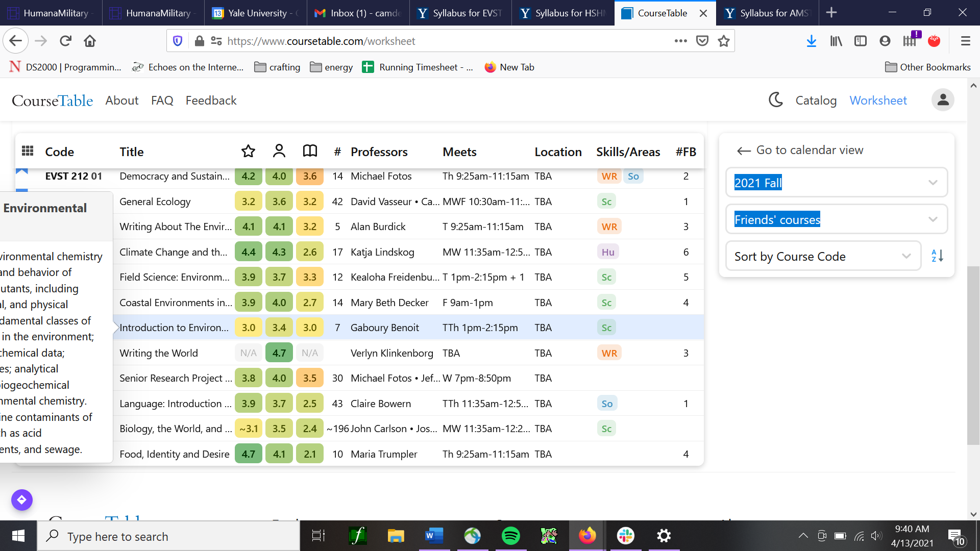Open the red tomato extension icon
Screen dimensions: 980x551
coord(934,41)
